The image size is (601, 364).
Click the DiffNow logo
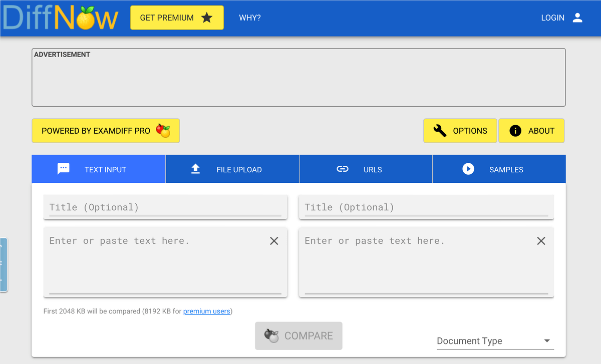(x=61, y=18)
